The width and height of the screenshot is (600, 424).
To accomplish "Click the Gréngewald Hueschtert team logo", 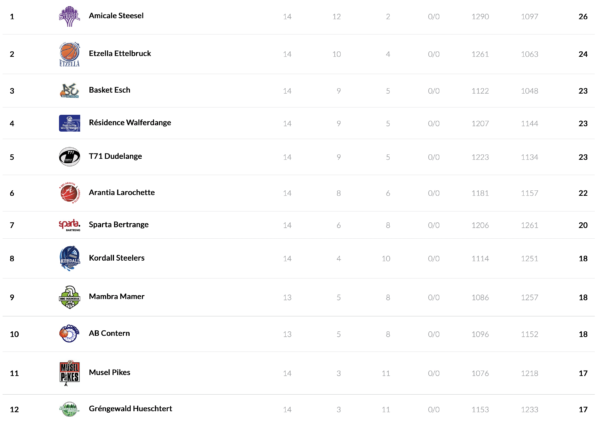I will coord(69,409).
